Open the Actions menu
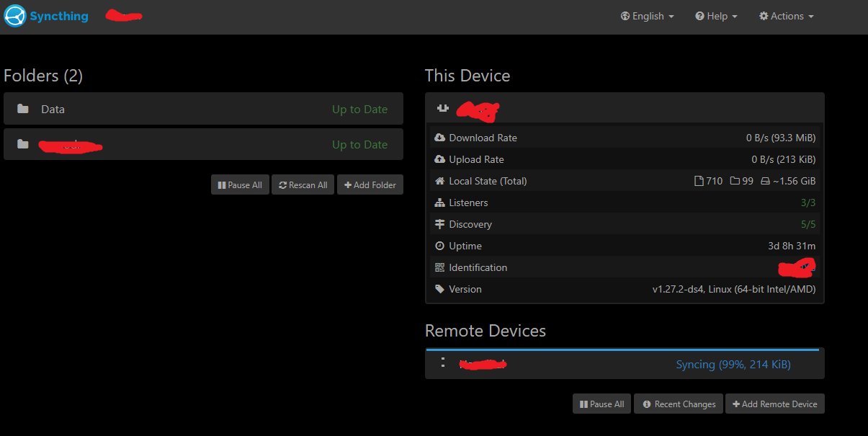Screen dimensions: 868x436 [x=787, y=16]
